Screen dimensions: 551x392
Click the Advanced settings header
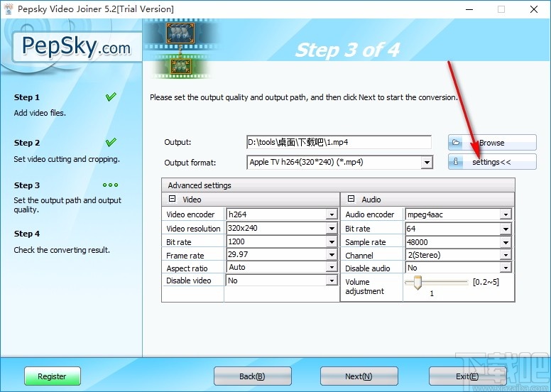click(x=338, y=185)
